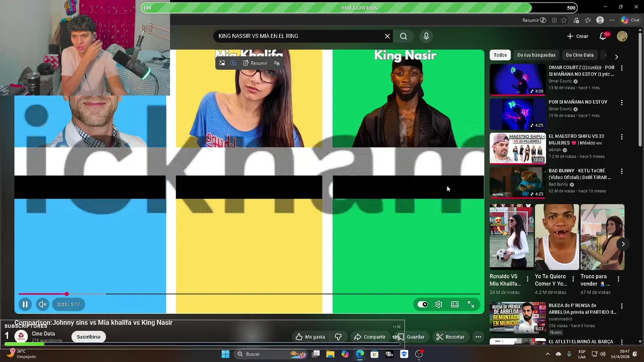Image resolution: width=644 pixels, height=362 pixels.
Task: Open Microsoft Store from the taskbar
Action: point(374,354)
